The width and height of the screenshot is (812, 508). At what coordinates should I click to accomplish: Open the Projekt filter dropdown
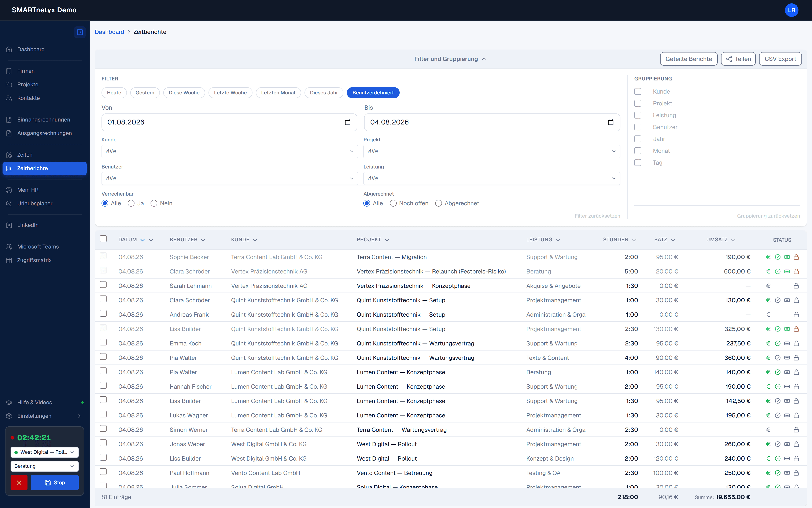click(x=492, y=152)
